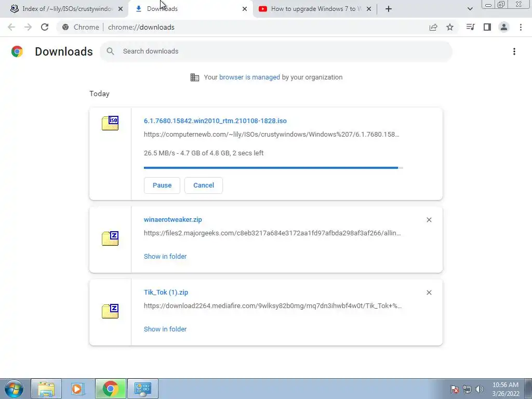Focus the Search downloads field
This screenshot has height=399, width=532.
pyautogui.click(x=276, y=51)
